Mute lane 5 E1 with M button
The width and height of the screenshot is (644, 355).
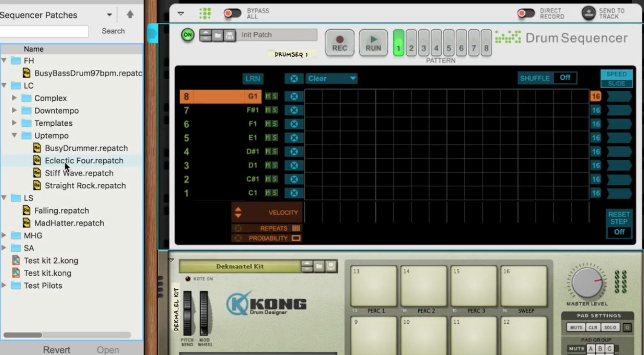[268, 138]
